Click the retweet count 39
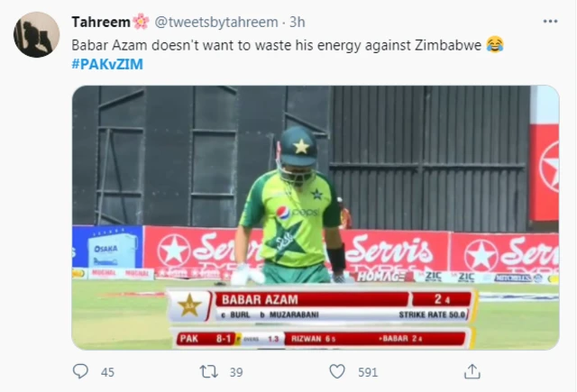 tap(236, 372)
